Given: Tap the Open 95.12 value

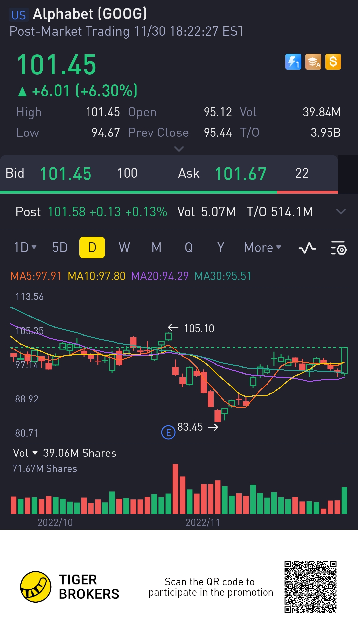Looking at the screenshot, I should (218, 112).
